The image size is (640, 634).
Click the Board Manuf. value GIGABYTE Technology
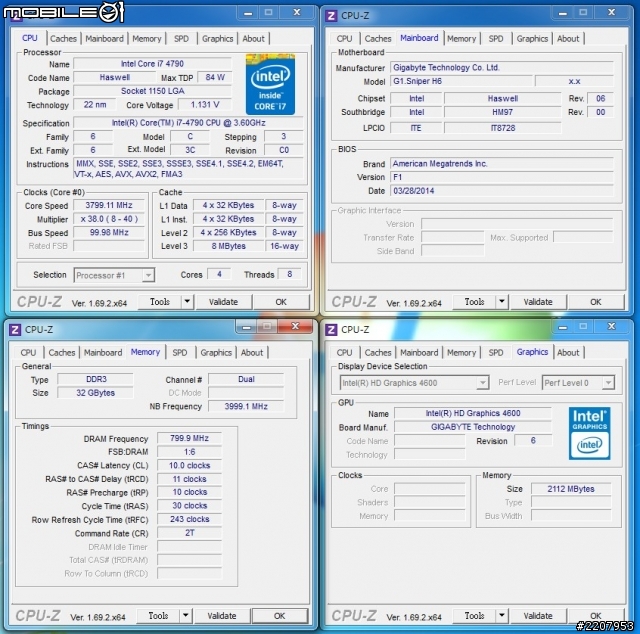point(473,427)
